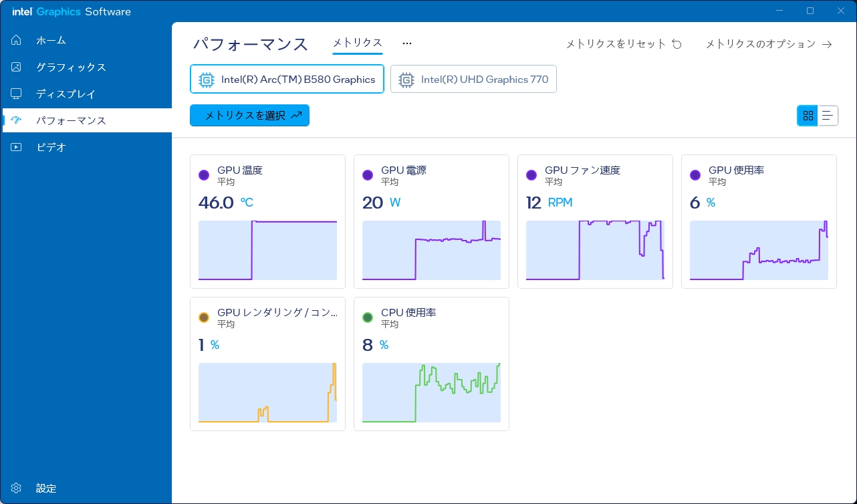The height and width of the screenshot is (504, 857).
Task: Select Intel(R) Arc(TM) B580 Graphics adapter
Action: click(x=287, y=79)
